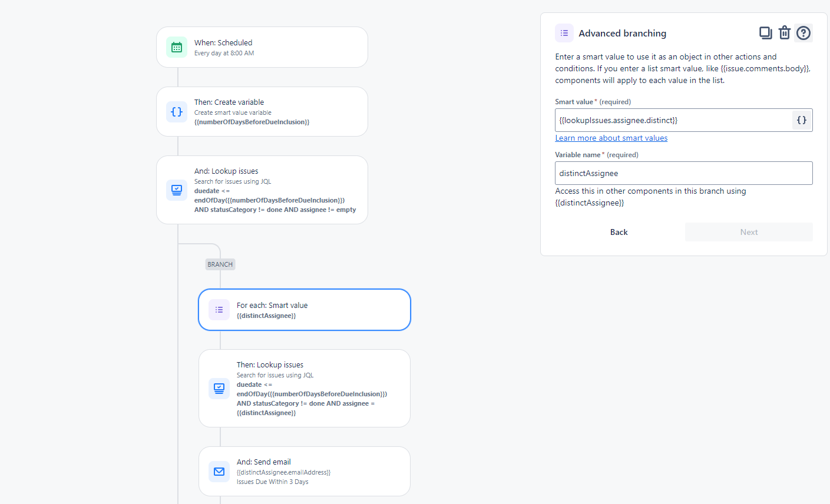Click the Lookup issues icon on the JQL search action
Viewport: 830px width, 504px height.
(177, 190)
